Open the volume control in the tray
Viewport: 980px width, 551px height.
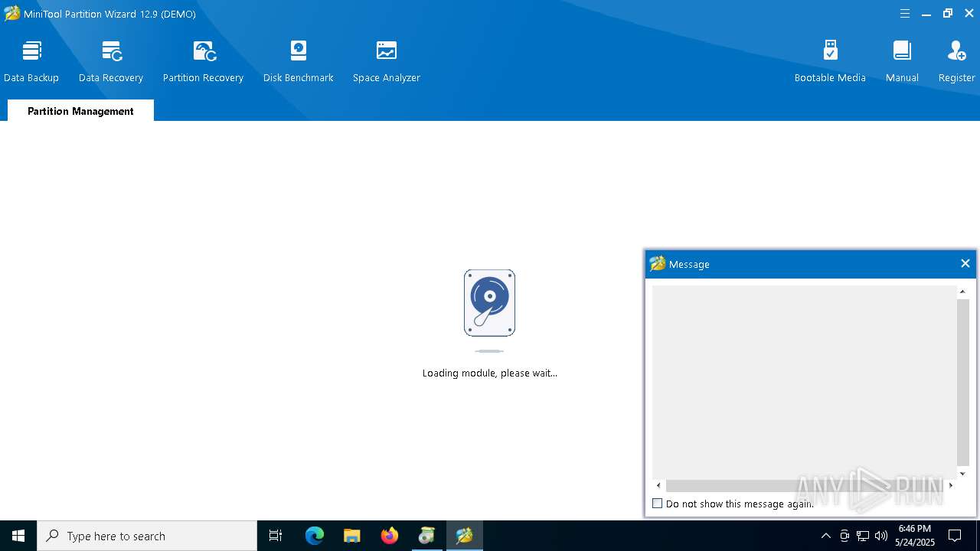[x=881, y=536]
